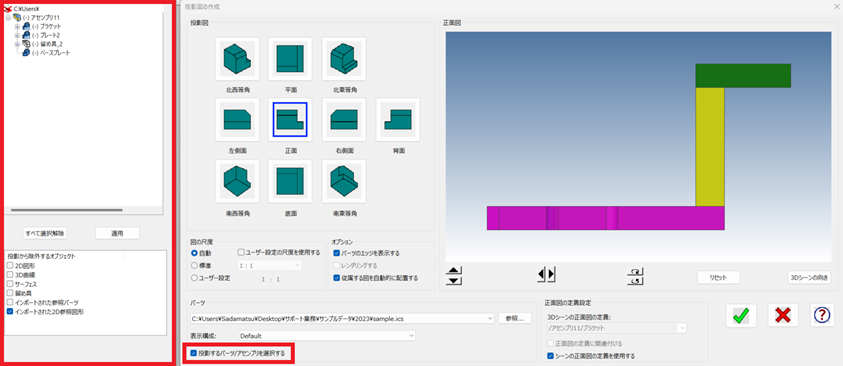The height and width of the screenshot is (366, 843).
Task: Toggle シーンの正面図の定義を使用する checkbox
Action: point(550,355)
